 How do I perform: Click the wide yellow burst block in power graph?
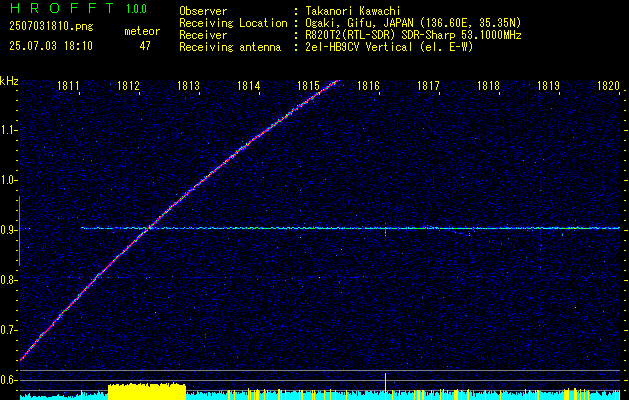point(147,391)
